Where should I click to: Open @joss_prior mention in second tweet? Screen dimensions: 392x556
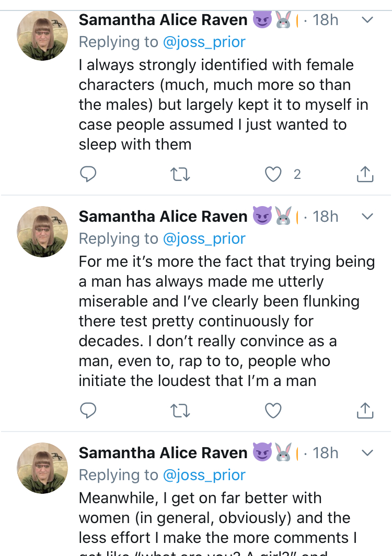click(x=204, y=239)
